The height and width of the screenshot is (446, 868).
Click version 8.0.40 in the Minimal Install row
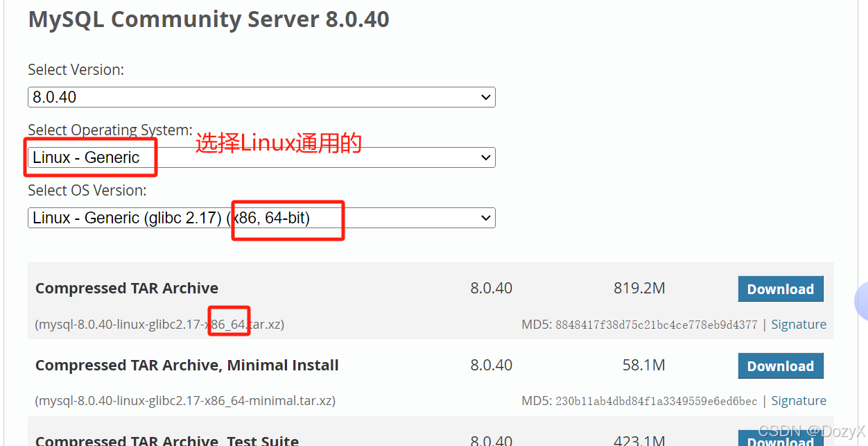click(492, 365)
